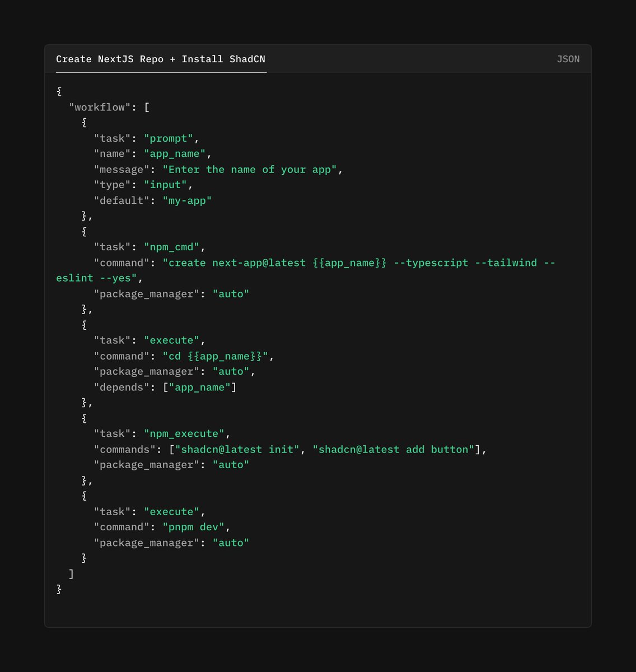This screenshot has height=672, width=636.
Task: Click the "shadcn@latest add button" string
Action: click(394, 449)
